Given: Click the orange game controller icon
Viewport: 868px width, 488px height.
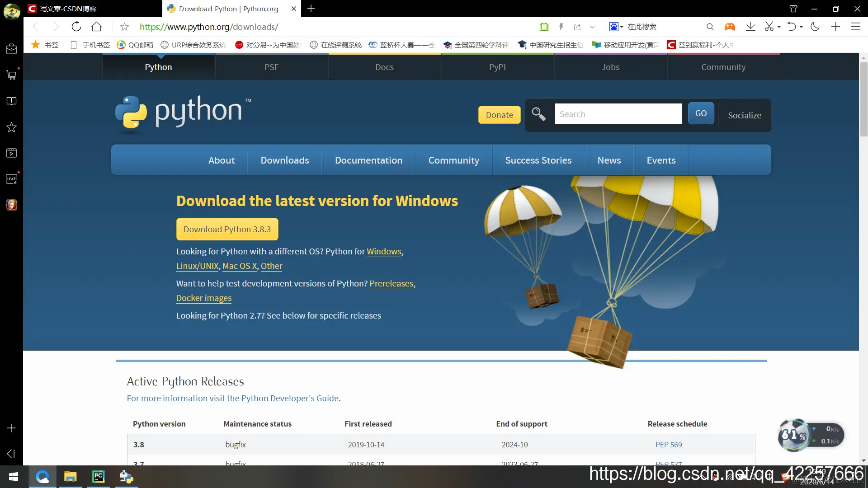Looking at the screenshot, I should (730, 27).
